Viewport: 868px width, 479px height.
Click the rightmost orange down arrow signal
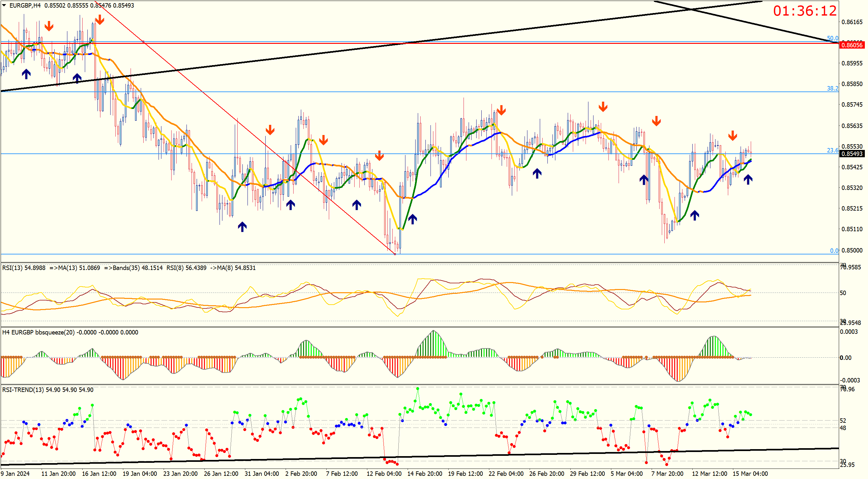point(732,136)
